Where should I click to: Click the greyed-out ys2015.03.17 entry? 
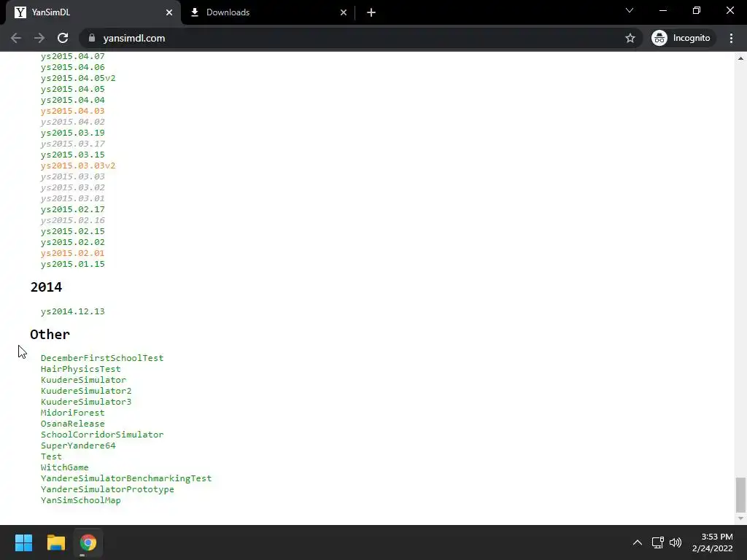pos(72,144)
